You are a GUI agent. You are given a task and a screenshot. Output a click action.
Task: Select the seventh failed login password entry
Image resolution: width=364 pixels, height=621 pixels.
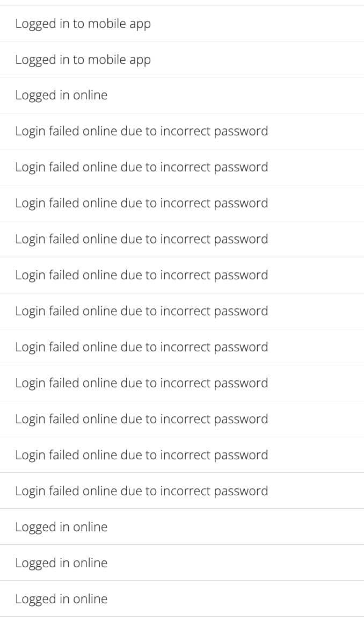click(141, 347)
